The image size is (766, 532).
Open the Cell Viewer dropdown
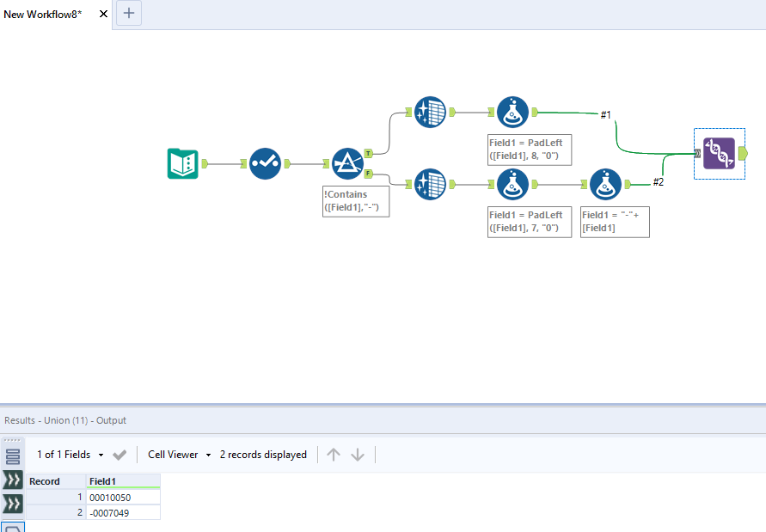click(x=178, y=455)
